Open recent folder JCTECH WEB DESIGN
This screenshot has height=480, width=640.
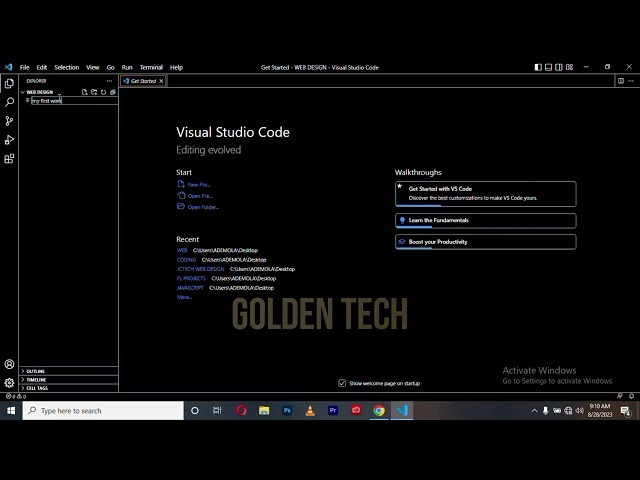pos(200,269)
